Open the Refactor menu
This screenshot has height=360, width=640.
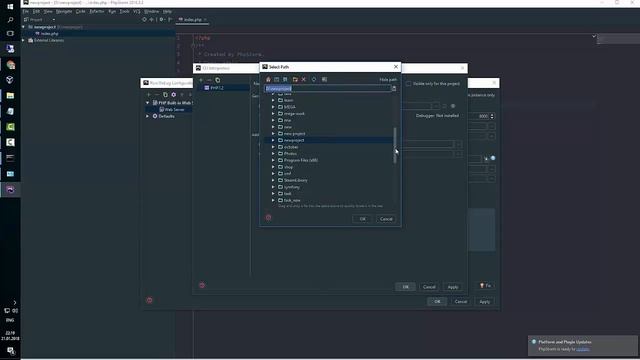(x=97, y=11)
